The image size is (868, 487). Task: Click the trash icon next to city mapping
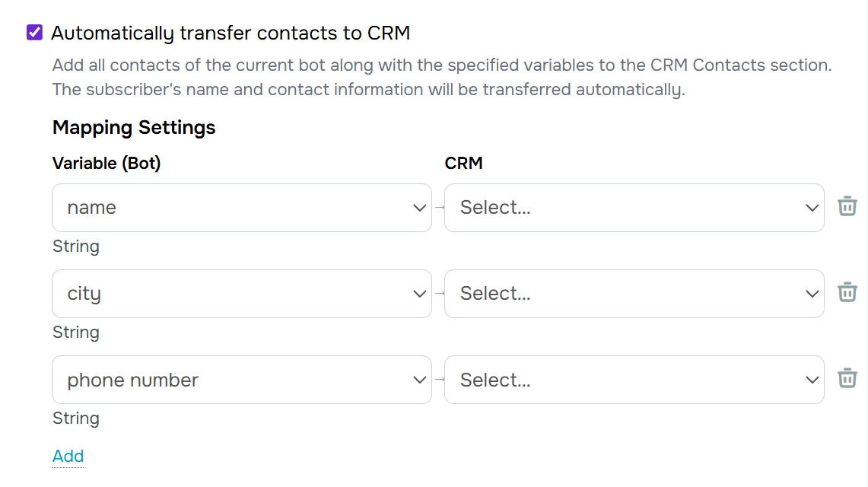[x=847, y=293]
